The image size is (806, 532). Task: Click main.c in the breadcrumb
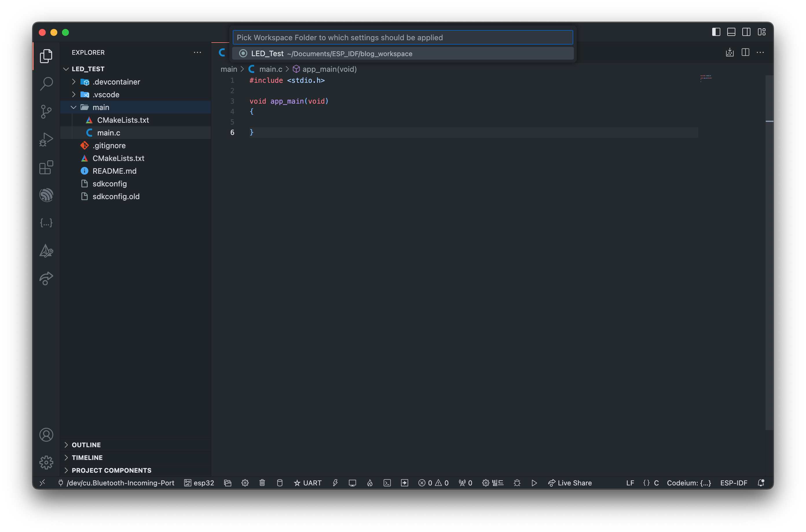click(x=270, y=69)
